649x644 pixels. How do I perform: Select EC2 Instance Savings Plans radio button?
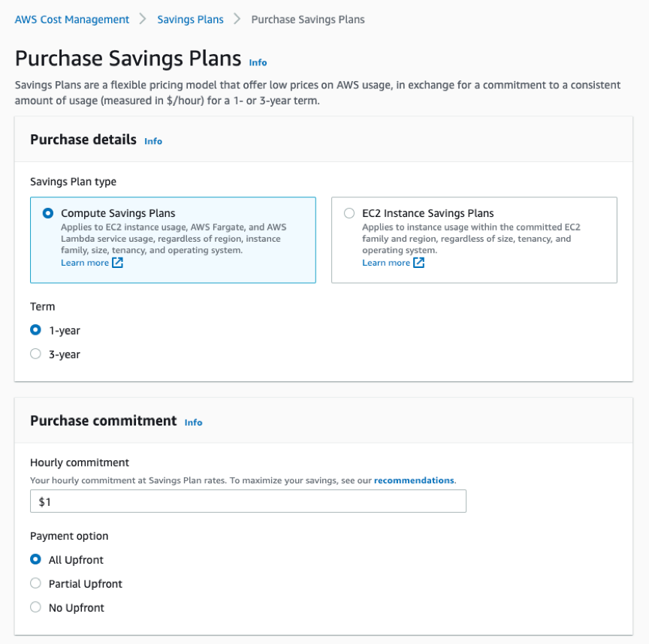point(349,213)
